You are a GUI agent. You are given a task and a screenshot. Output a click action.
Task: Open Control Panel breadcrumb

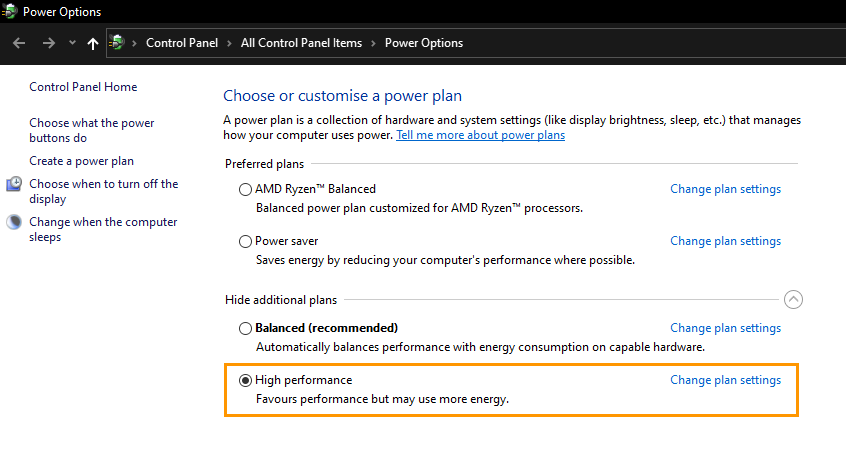click(182, 43)
